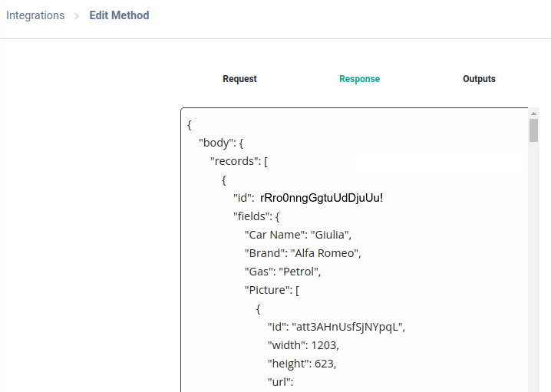This screenshot has height=392, width=551.
Task: Click the "Brand": "Alfa Romeo" line
Action: pos(303,253)
